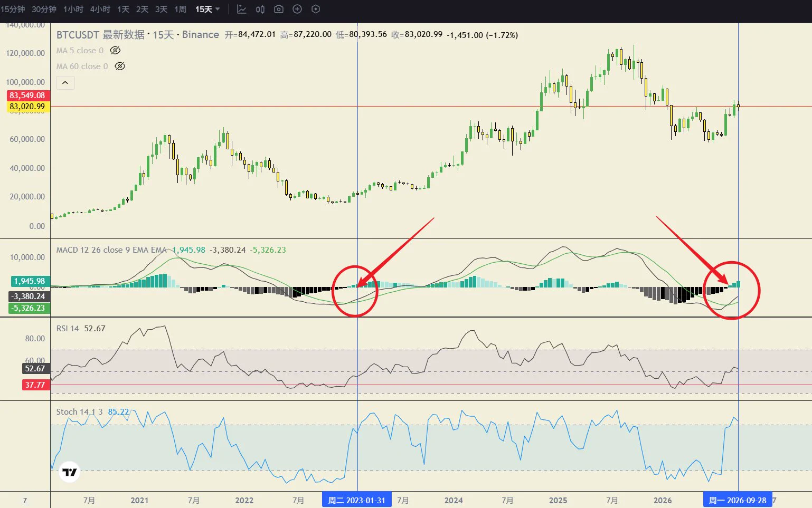Select the 4小时 timeframe
Viewport: 812px width, 508px height.
tap(100, 9)
